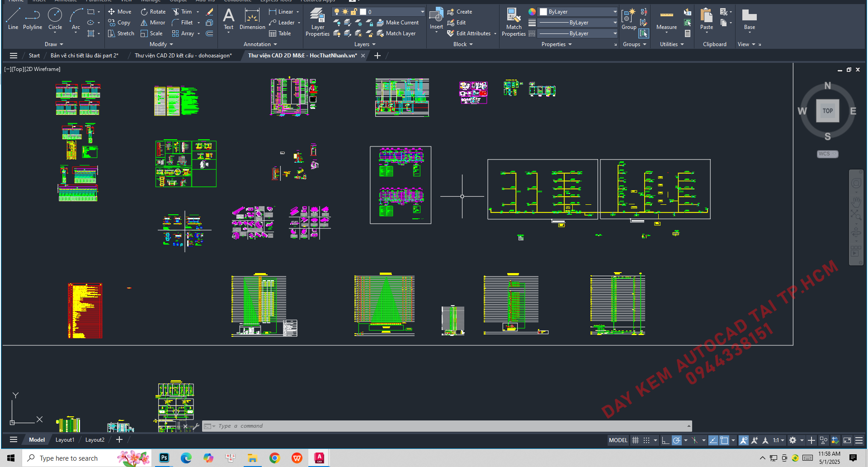This screenshot has width=868, height=467.
Task: Click the white layer color swatch
Action: tap(363, 12)
